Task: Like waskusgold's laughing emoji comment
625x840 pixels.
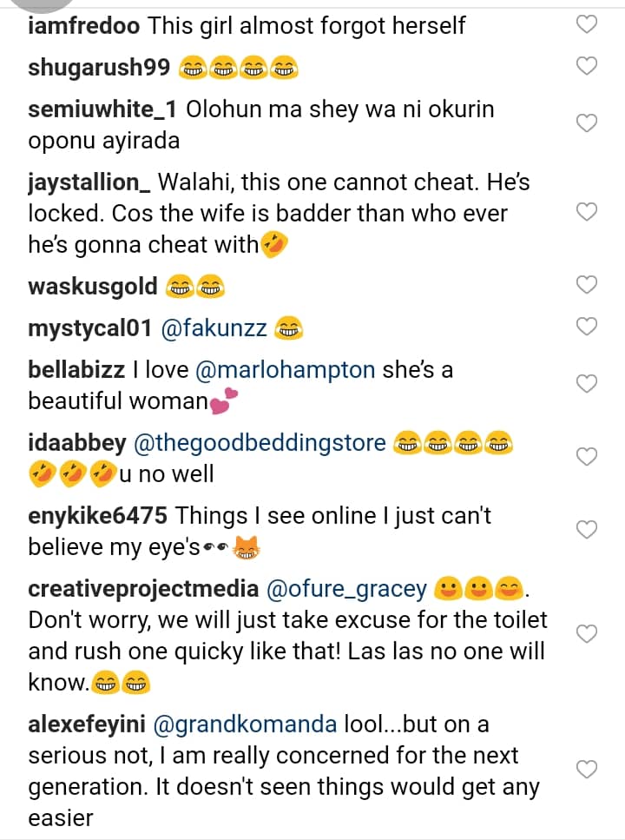Action: (x=588, y=285)
